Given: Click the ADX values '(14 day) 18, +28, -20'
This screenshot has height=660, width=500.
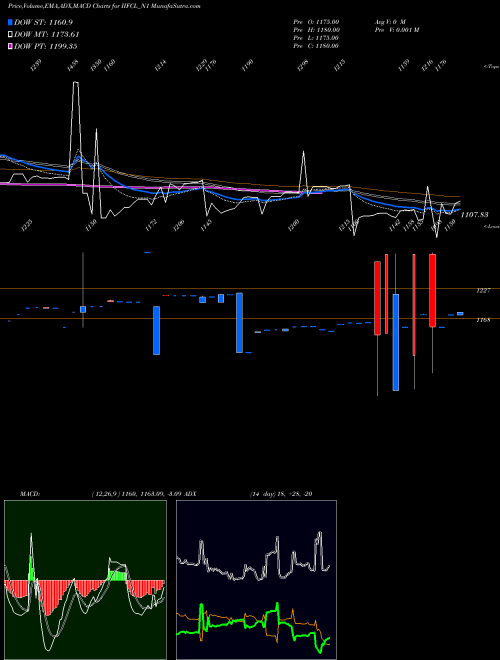Looking at the screenshot, I should (x=281, y=494).
